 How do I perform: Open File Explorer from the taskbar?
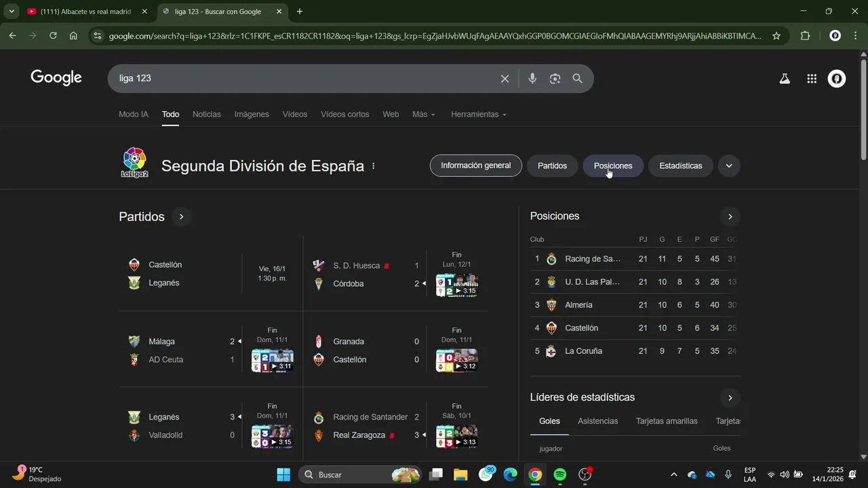click(x=460, y=474)
